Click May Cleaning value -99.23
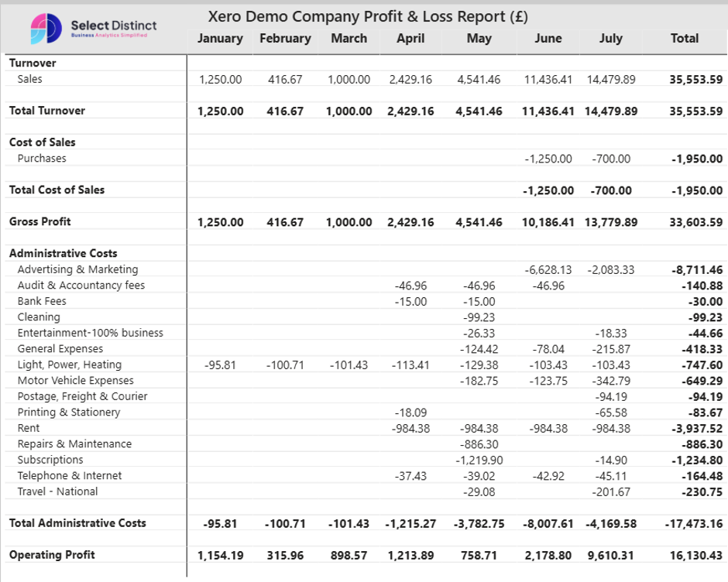 click(479, 317)
